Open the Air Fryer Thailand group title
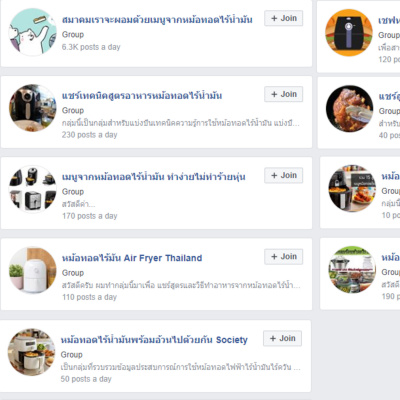 coord(132,258)
